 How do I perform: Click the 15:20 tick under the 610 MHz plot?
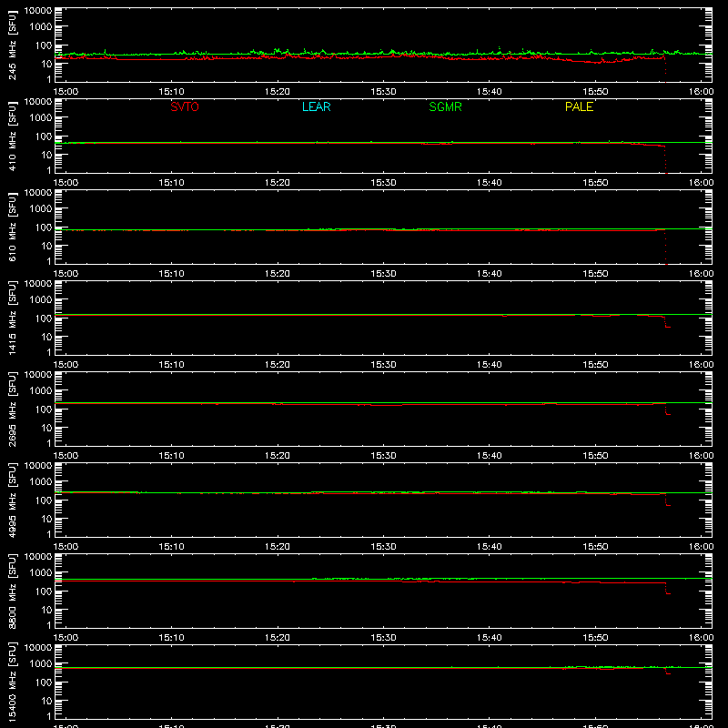pos(278,274)
